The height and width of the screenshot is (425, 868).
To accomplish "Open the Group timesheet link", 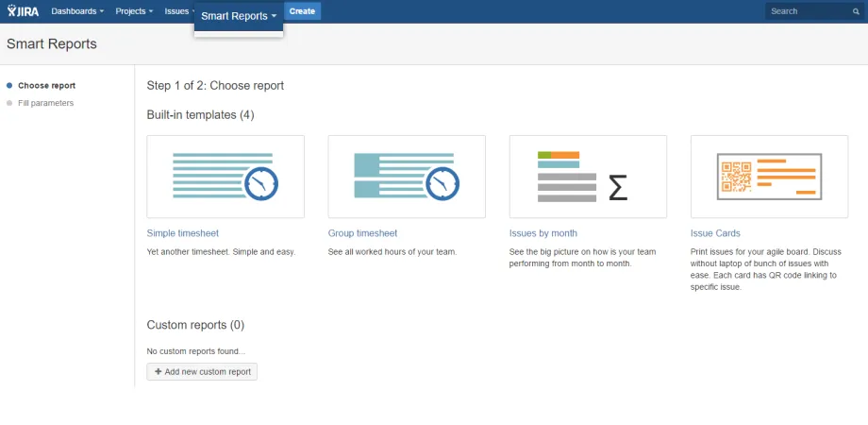I will point(362,233).
